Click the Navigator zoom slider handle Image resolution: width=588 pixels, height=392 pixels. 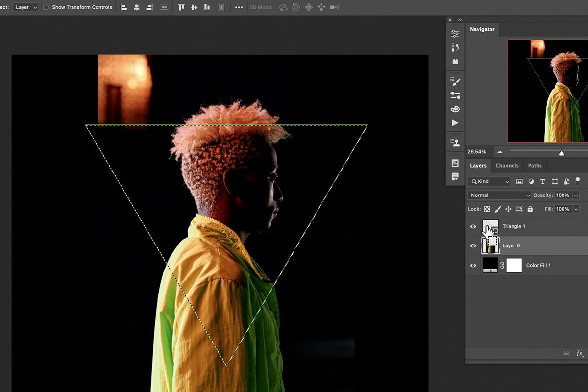coord(562,153)
